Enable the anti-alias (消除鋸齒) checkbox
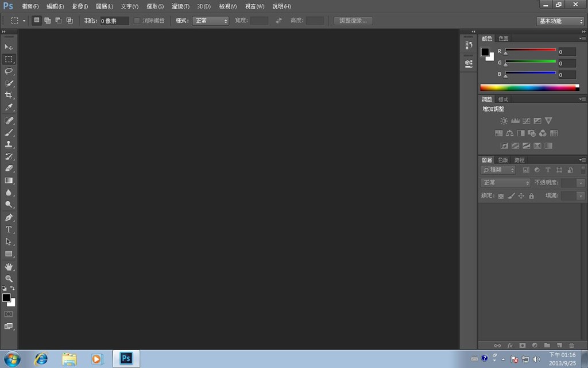 pos(137,21)
